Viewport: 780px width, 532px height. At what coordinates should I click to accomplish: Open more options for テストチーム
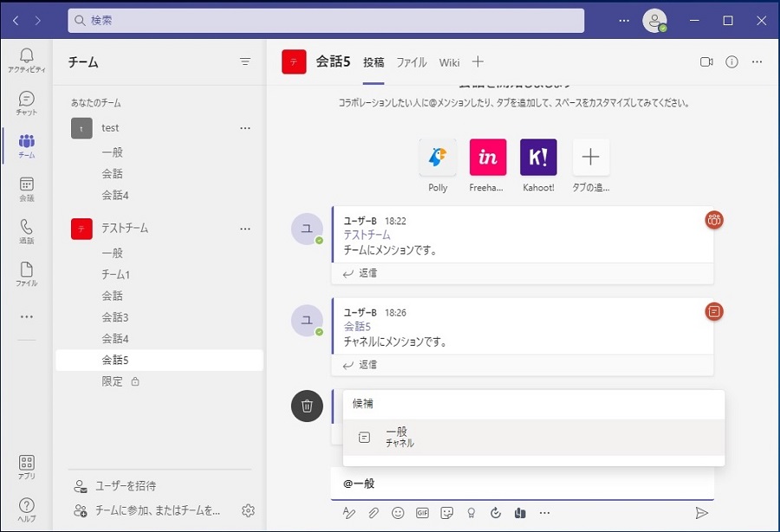(x=245, y=229)
